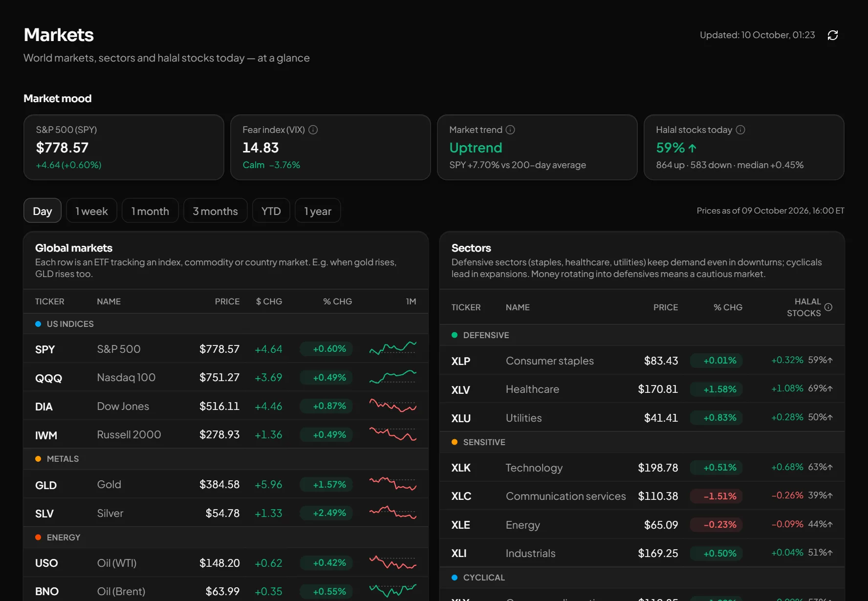Click the DEFENSIVE sector group header
This screenshot has width=868, height=601.
pyautogui.click(x=642, y=335)
